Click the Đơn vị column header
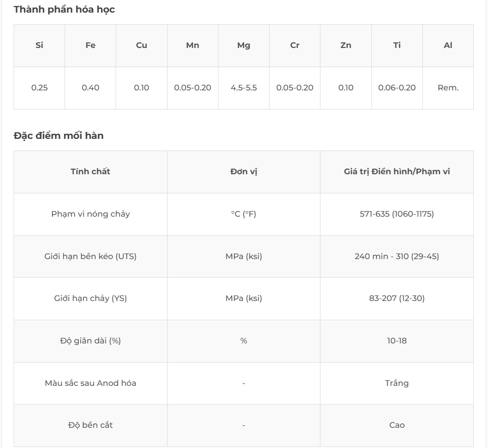This screenshot has width=488, height=448. point(244,172)
